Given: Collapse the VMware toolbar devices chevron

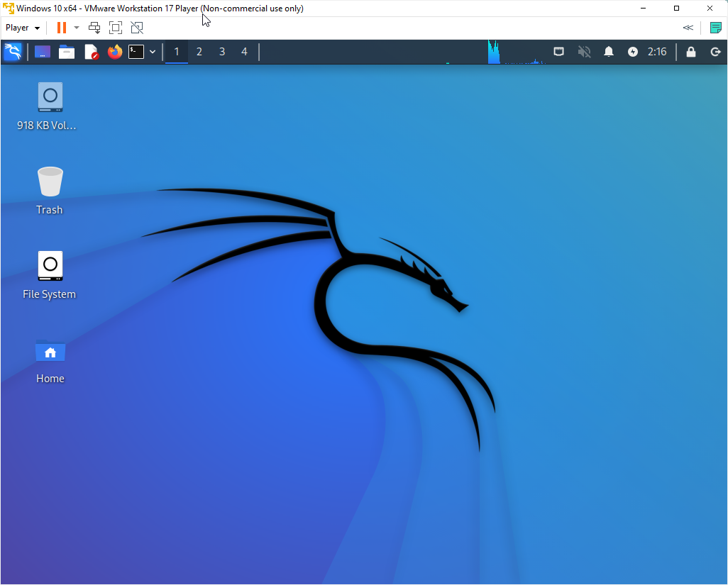Looking at the screenshot, I should pos(688,28).
